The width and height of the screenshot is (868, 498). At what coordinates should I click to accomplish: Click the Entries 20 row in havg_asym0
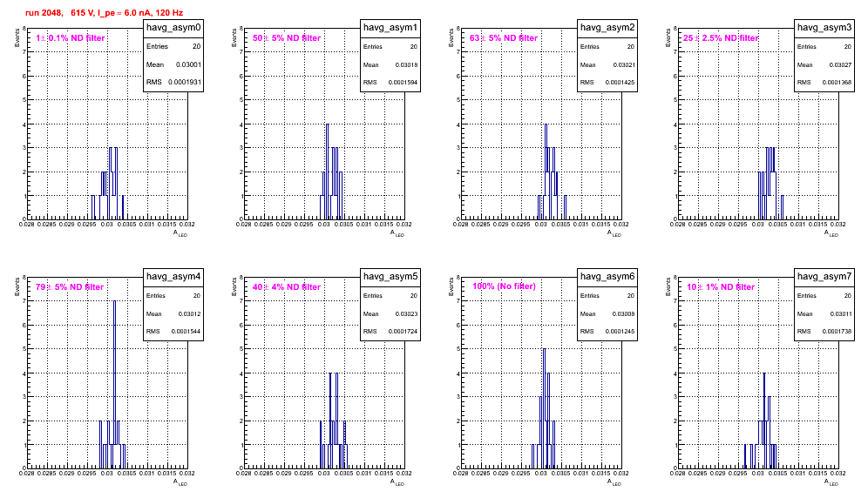173,46
